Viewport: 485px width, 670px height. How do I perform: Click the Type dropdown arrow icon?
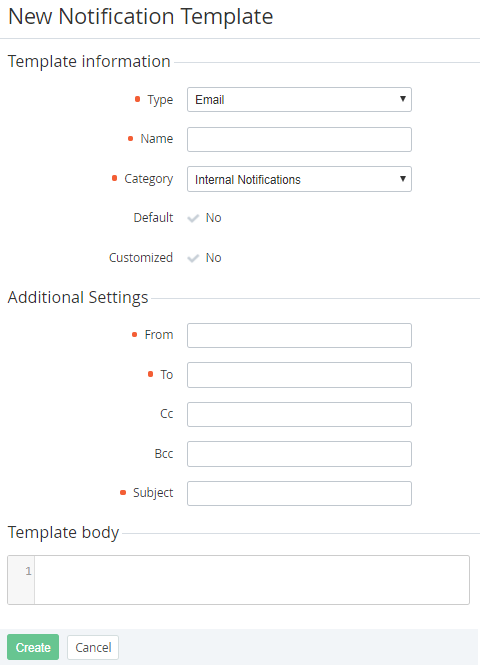(403, 99)
